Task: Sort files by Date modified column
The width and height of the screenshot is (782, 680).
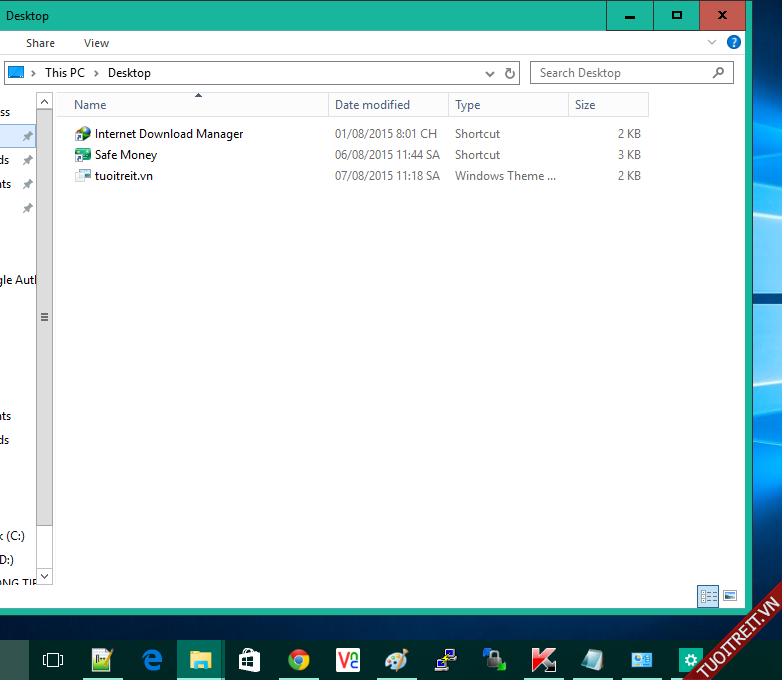Action: (x=372, y=105)
